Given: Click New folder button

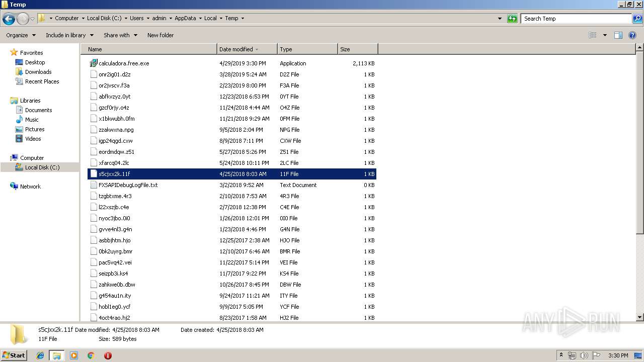Looking at the screenshot, I should [x=160, y=35].
